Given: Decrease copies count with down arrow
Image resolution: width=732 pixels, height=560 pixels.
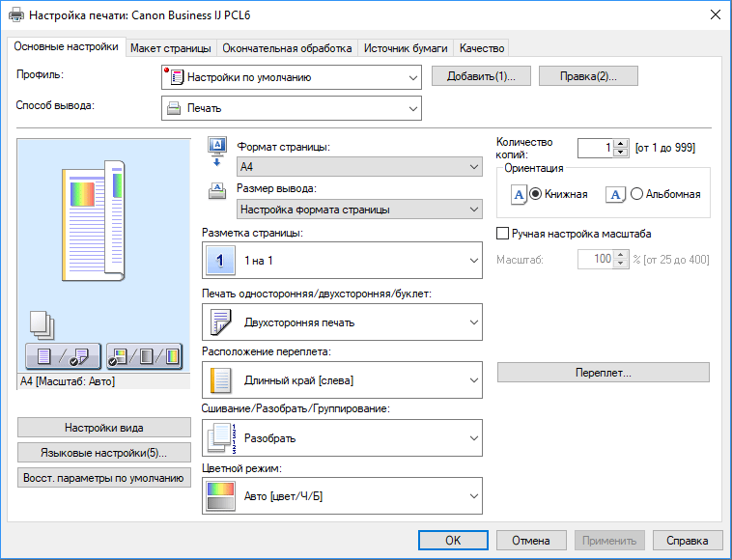Looking at the screenshot, I should tap(620, 153).
